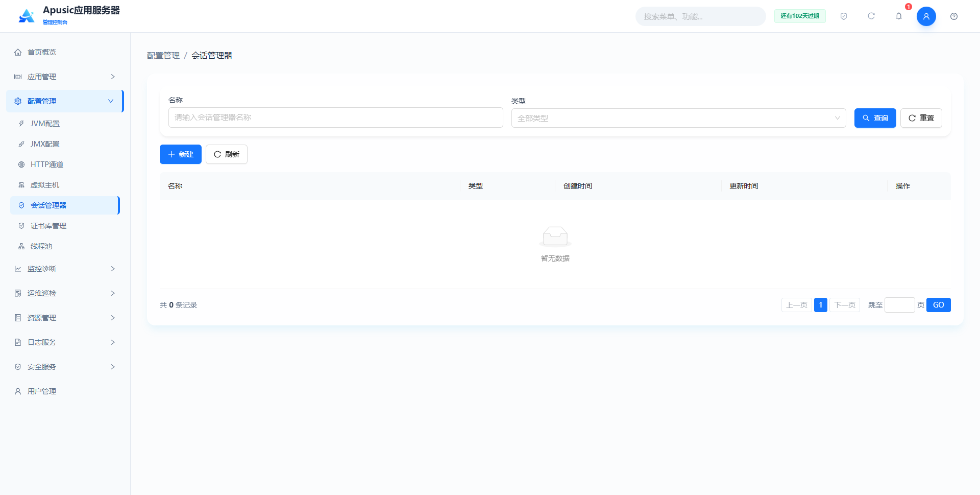Focus the 会话管理器名称 input field
Screen dimensions: 980x495
[x=335, y=117]
